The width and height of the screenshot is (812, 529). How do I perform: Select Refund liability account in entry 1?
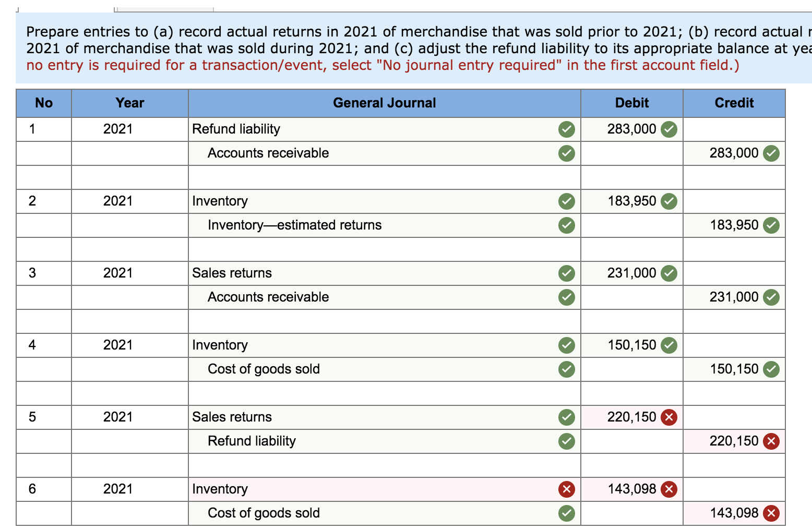tap(384, 129)
